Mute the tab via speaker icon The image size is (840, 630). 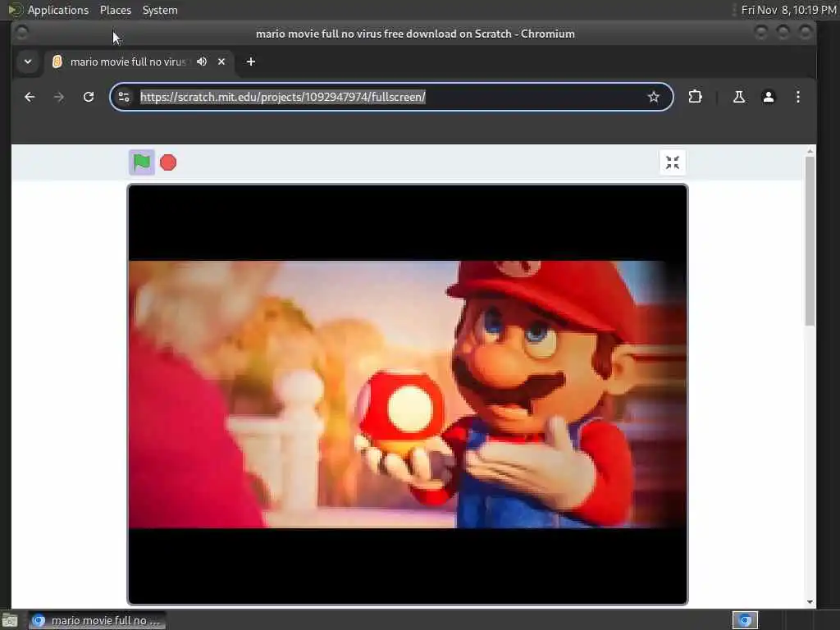click(202, 62)
